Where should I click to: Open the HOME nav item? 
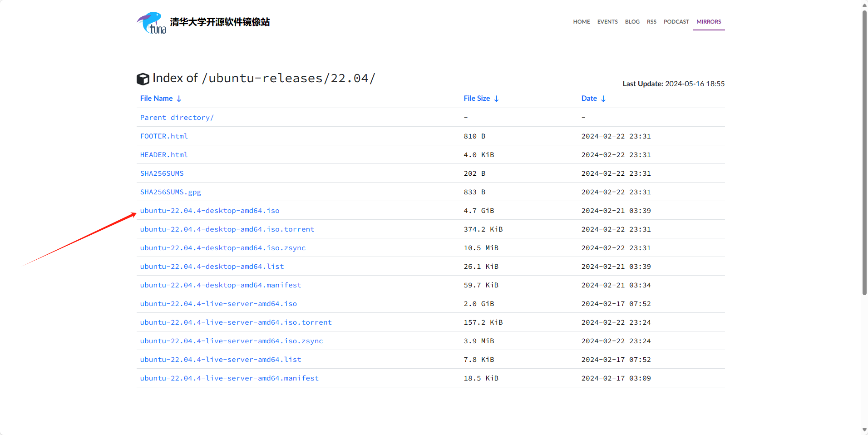pyautogui.click(x=582, y=22)
